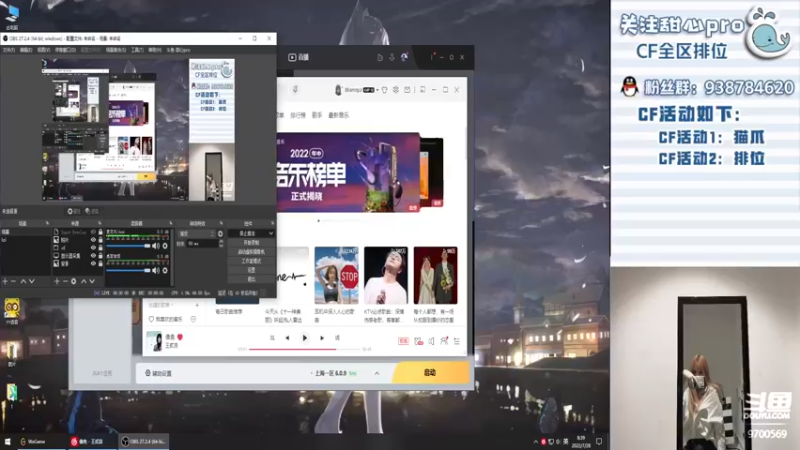Click transition duration stepper arrows
Viewport: 800px width, 450px height.
(221, 244)
